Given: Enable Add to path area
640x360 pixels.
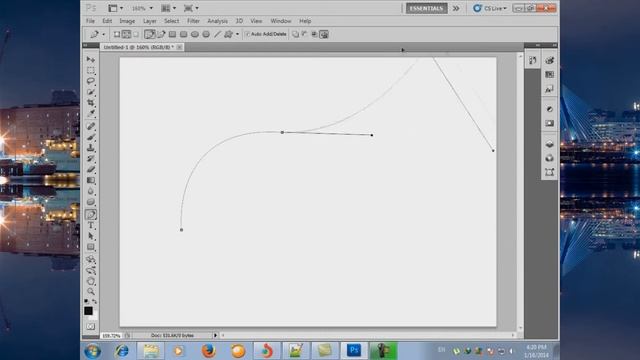Looking at the screenshot, I should [296, 34].
